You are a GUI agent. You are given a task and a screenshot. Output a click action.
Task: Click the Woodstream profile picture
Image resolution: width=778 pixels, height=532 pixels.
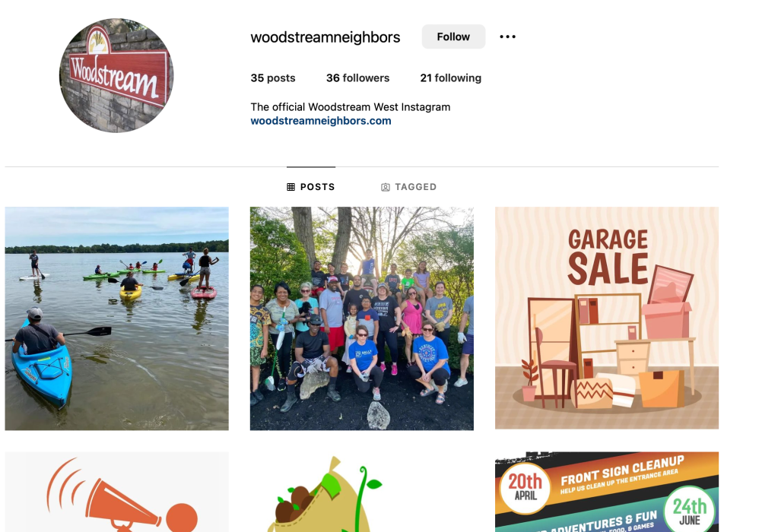[x=116, y=75]
